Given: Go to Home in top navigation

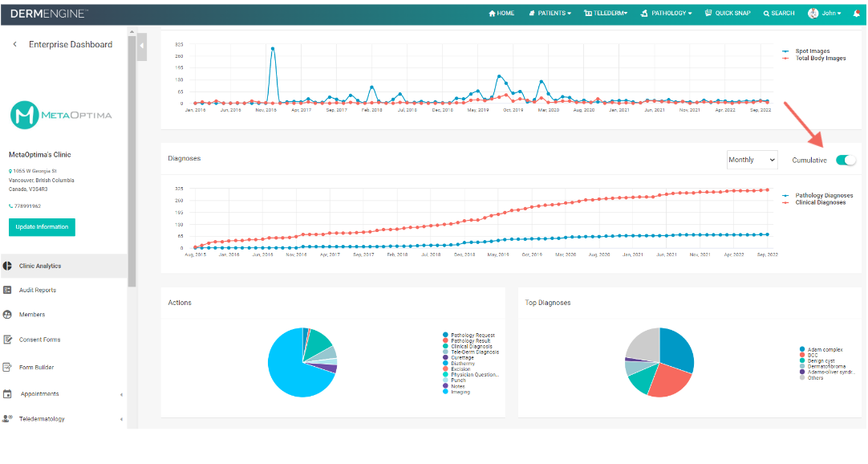Looking at the screenshot, I should pyautogui.click(x=501, y=14).
